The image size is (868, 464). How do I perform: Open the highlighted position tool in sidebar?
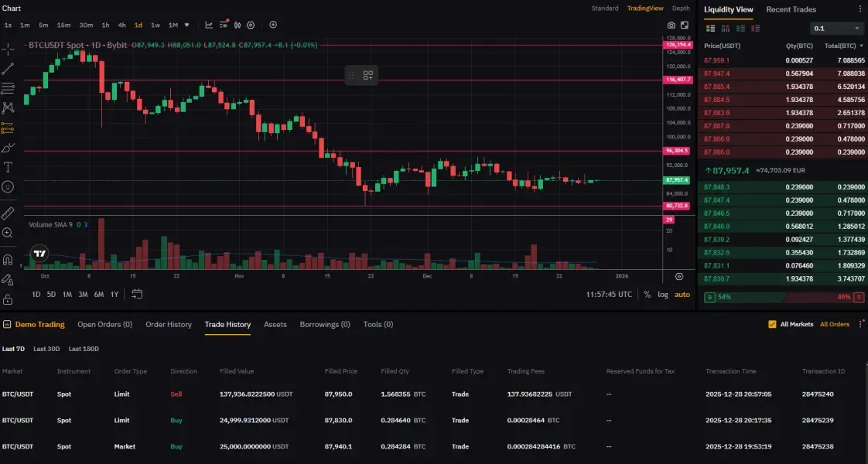pos(8,128)
